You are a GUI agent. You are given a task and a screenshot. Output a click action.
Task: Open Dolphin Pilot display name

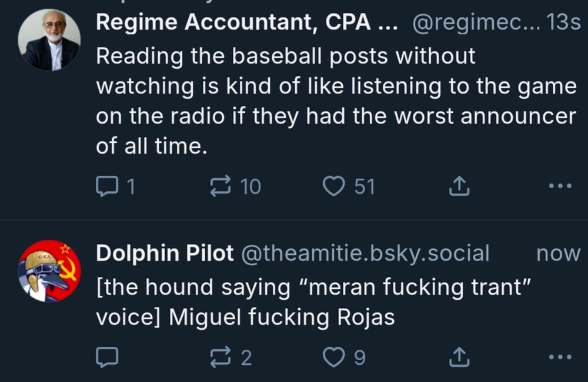pyautogui.click(x=166, y=253)
